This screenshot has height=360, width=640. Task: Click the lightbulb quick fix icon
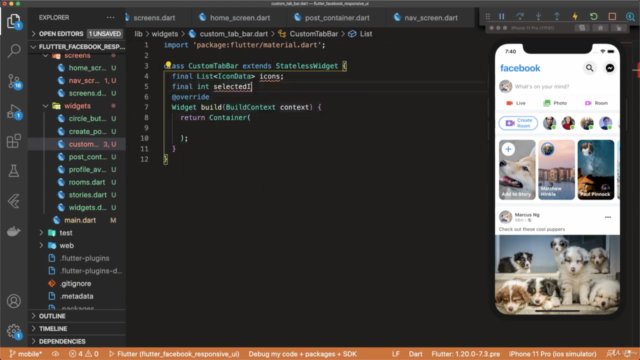(168, 64)
